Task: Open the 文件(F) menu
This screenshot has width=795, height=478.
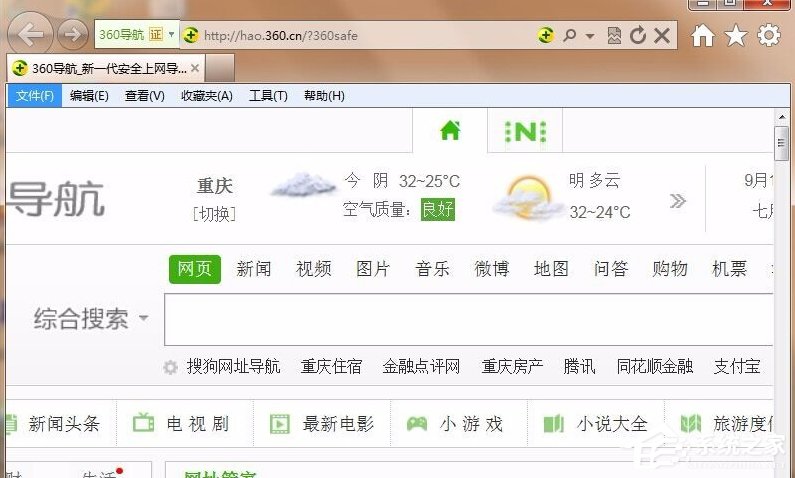Action: coord(35,96)
